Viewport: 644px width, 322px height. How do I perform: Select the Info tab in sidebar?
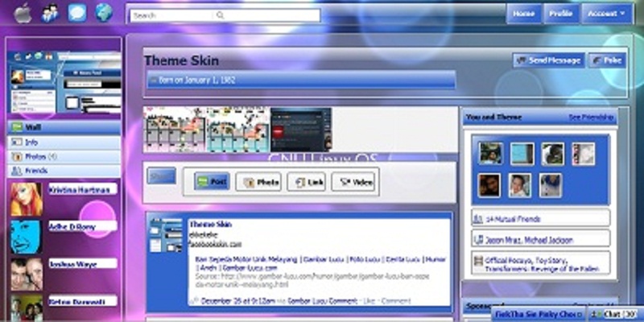coord(64,142)
